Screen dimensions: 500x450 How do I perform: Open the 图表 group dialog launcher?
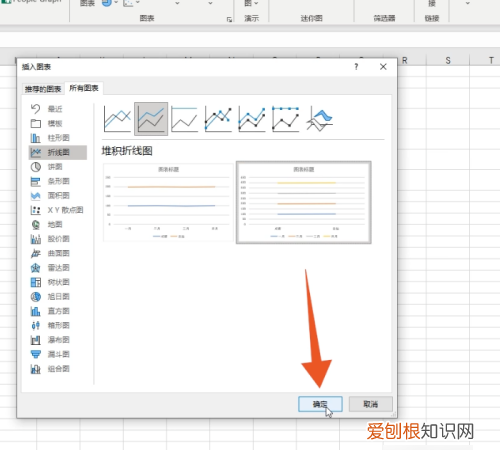pyautogui.click(x=229, y=19)
